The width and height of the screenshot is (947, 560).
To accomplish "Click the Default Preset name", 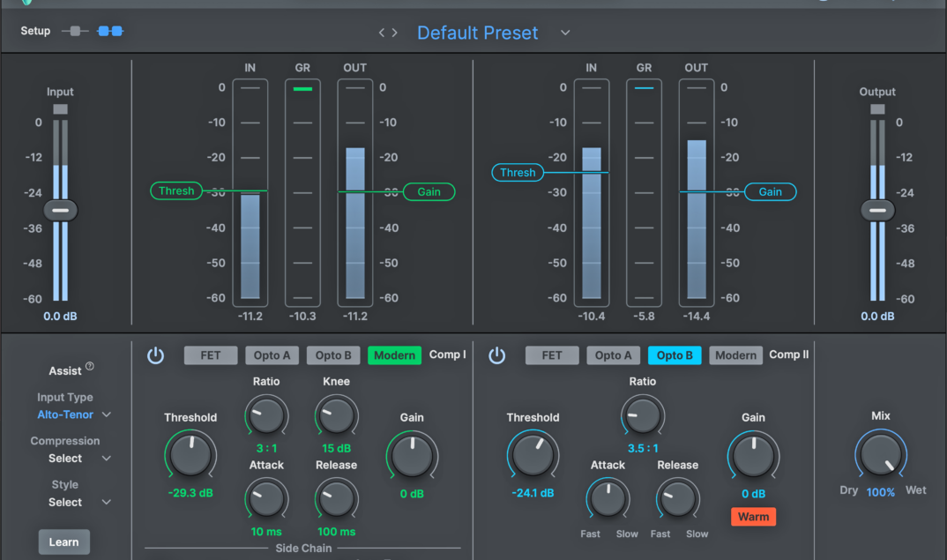I will pos(477,33).
